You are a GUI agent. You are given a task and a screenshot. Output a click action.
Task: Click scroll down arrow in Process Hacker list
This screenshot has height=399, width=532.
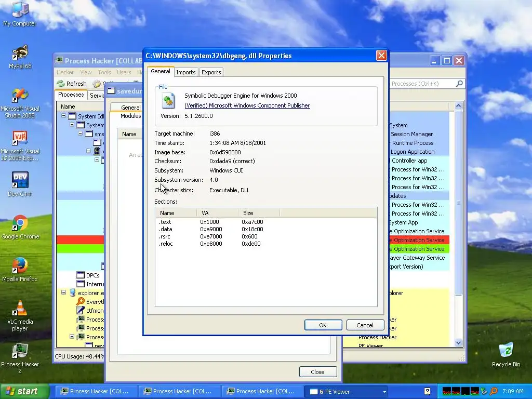click(458, 343)
